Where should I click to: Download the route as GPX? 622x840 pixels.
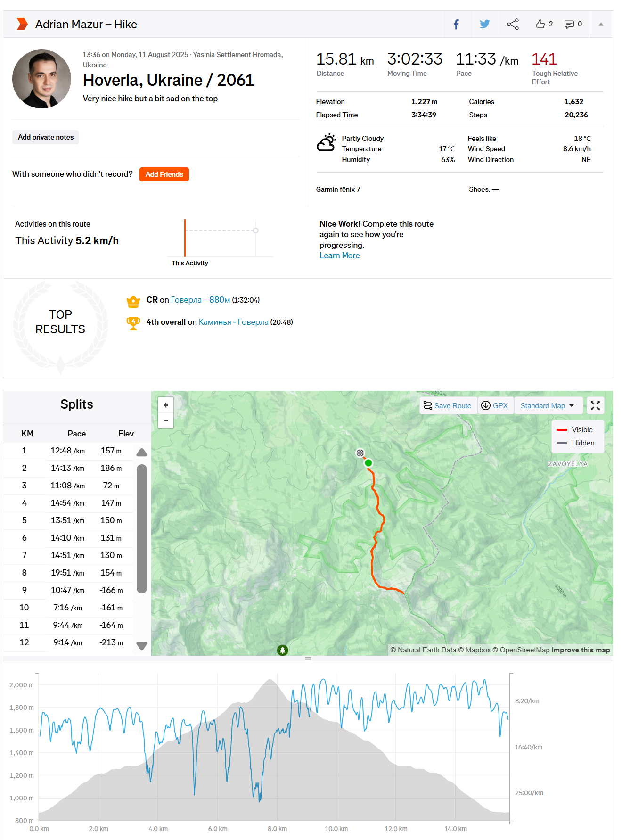click(x=495, y=405)
